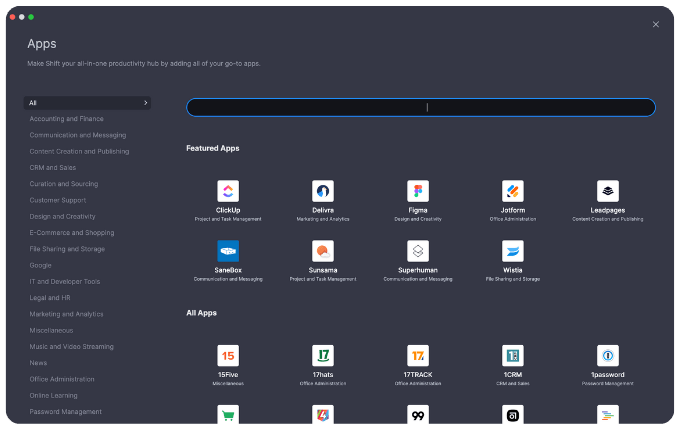Open the Sunsama app icon

point(323,251)
